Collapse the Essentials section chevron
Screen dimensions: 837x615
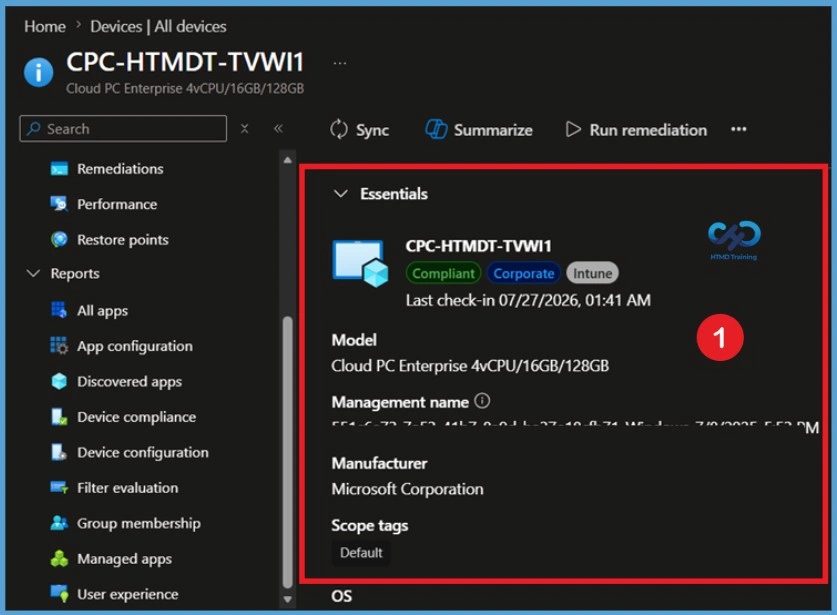tap(341, 194)
